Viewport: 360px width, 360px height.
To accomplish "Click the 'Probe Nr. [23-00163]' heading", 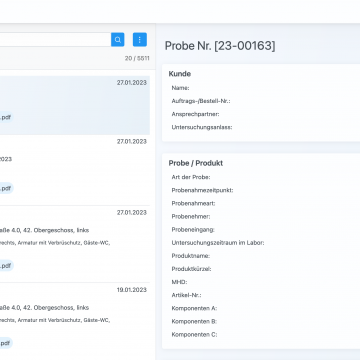I will tap(220, 46).
